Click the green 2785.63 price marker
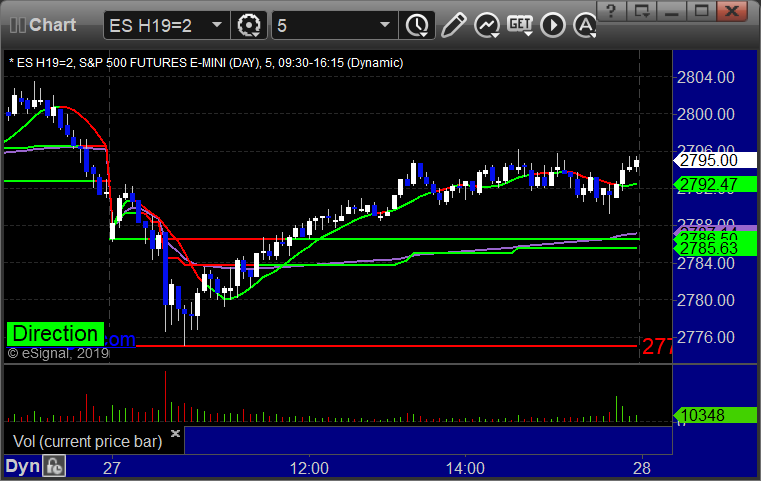The width and height of the screenshot is (761, 481). tap(715, 249)
